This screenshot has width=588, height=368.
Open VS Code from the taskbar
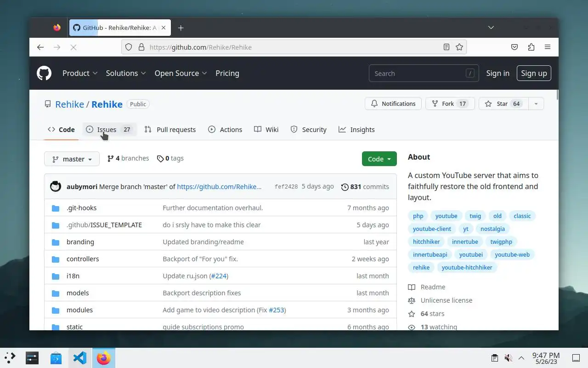coord(80,358)
